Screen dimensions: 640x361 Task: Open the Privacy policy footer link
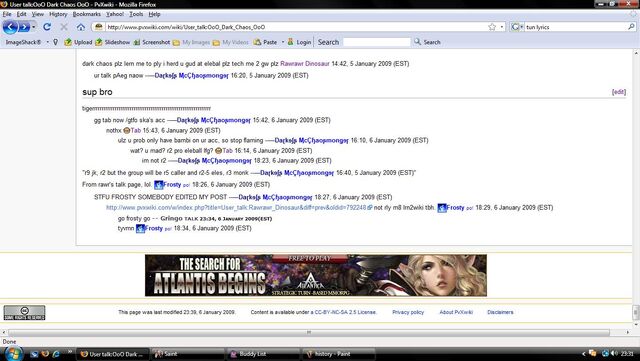(408, 312)
